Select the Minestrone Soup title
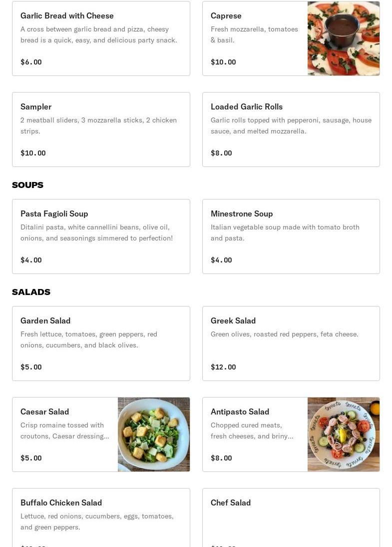The width and height of the screenshot is (392, 547). pos(242,214)
